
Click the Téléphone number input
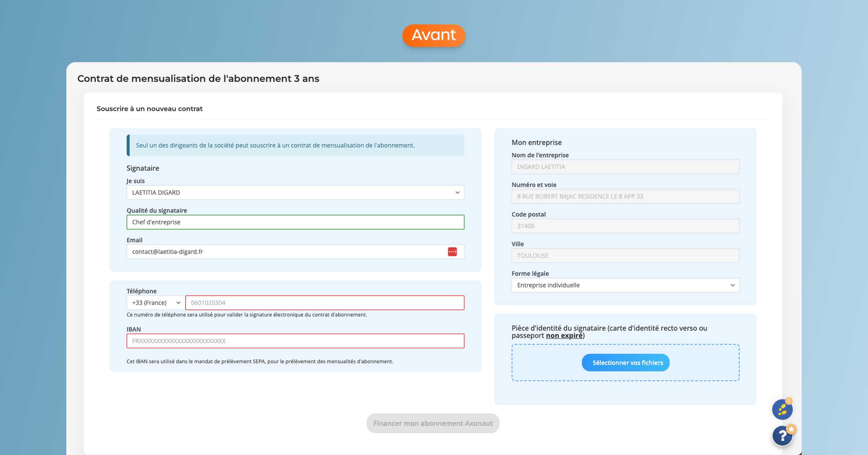click(x=324, y=303)
